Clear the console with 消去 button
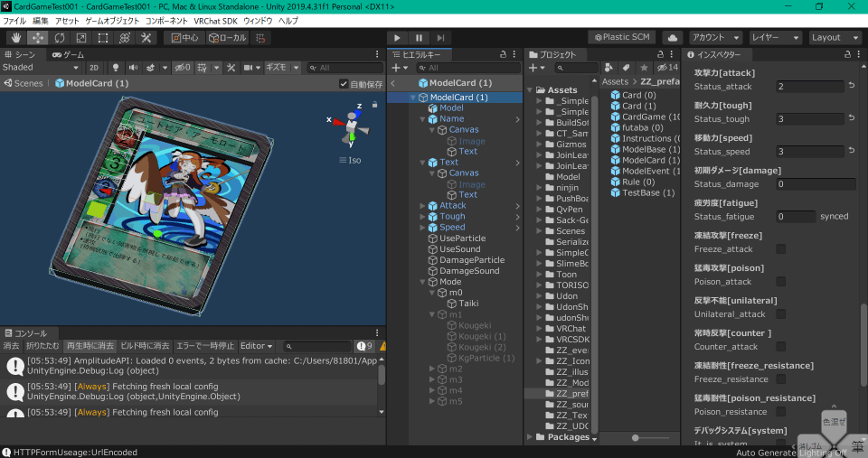Image resolution: width=868 pixels, height=458 pixels. coord(11,346)
